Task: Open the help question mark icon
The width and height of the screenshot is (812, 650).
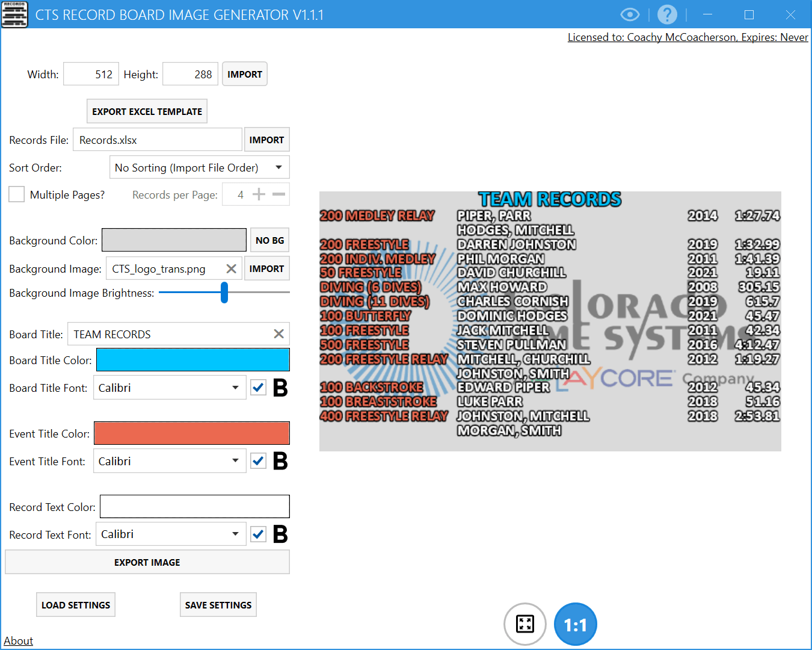Action: click(x=667, y=14)
